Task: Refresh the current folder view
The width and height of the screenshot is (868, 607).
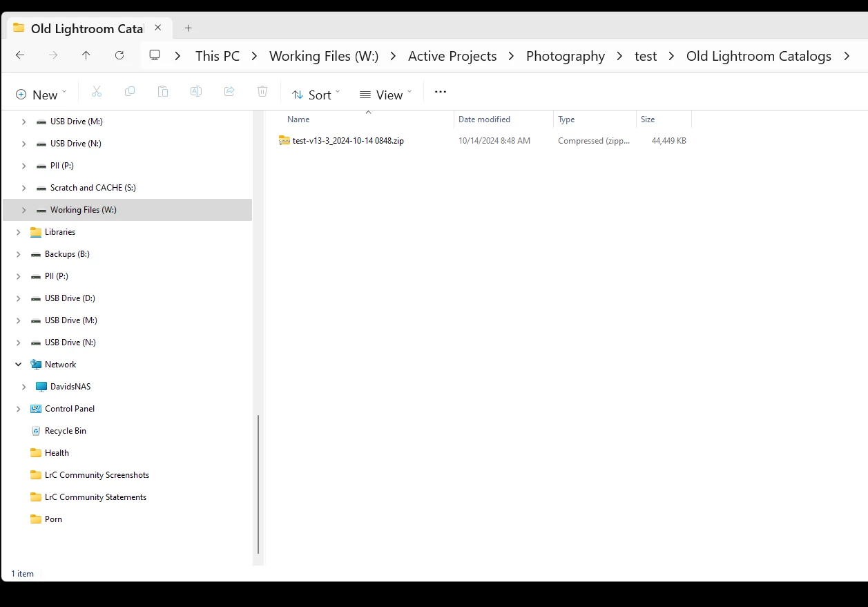Action: (119, 55)
